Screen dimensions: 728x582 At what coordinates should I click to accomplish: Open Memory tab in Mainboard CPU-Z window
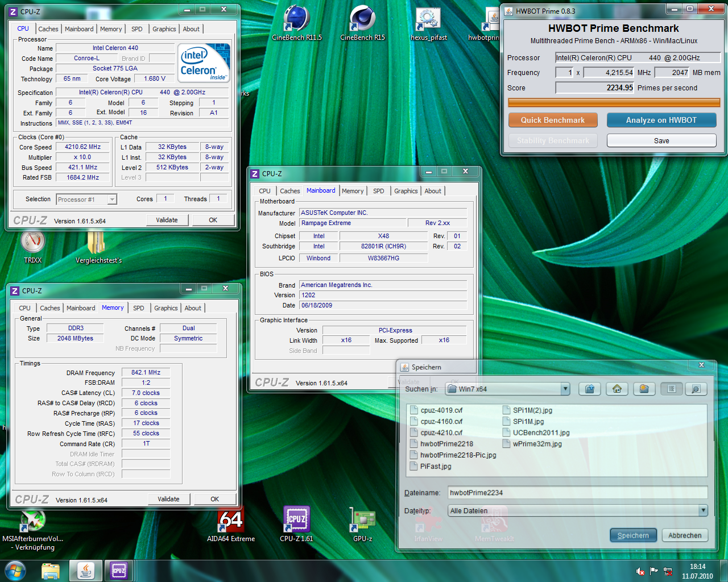353,191
